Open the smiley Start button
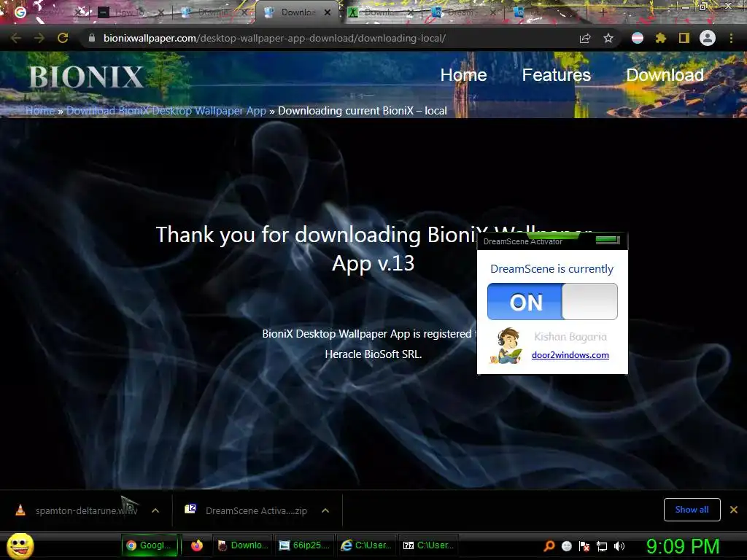The width and height of the screenshot is (747, 560). (x=20, y=545)
